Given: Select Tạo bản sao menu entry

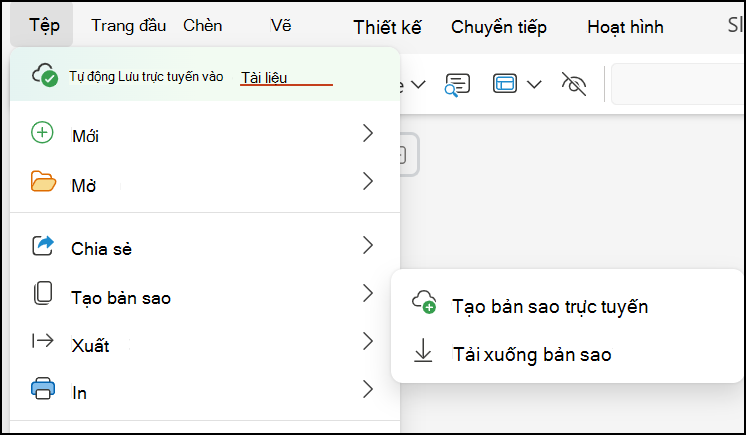Looking at the screenshot, I should tap(205, 295).
